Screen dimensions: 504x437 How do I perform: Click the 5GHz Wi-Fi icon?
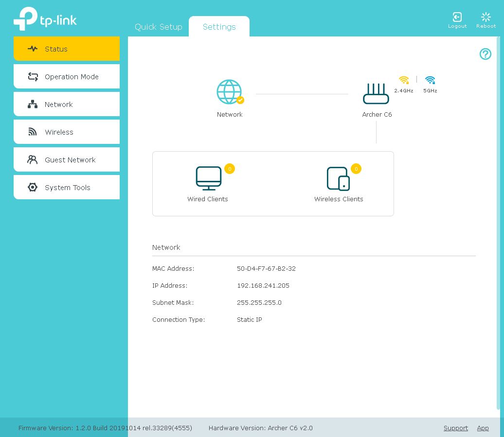pyautogui.click(x=430, y=81)
